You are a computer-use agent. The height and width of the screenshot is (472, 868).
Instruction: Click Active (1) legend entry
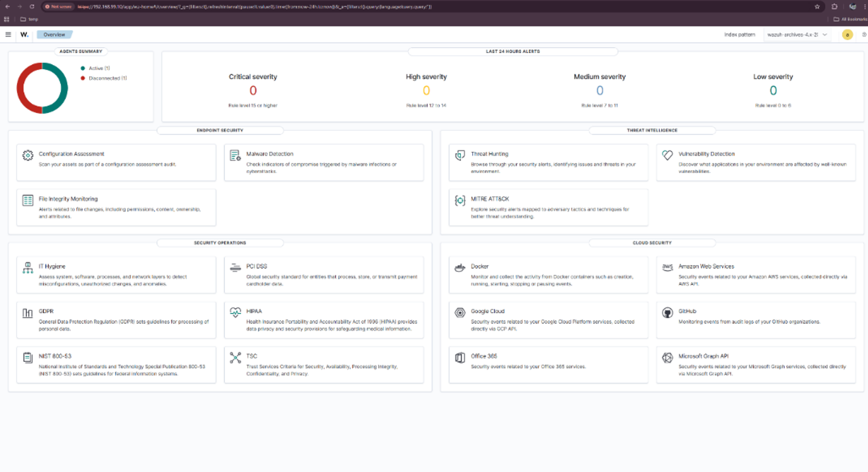click(x=95, y=68)
